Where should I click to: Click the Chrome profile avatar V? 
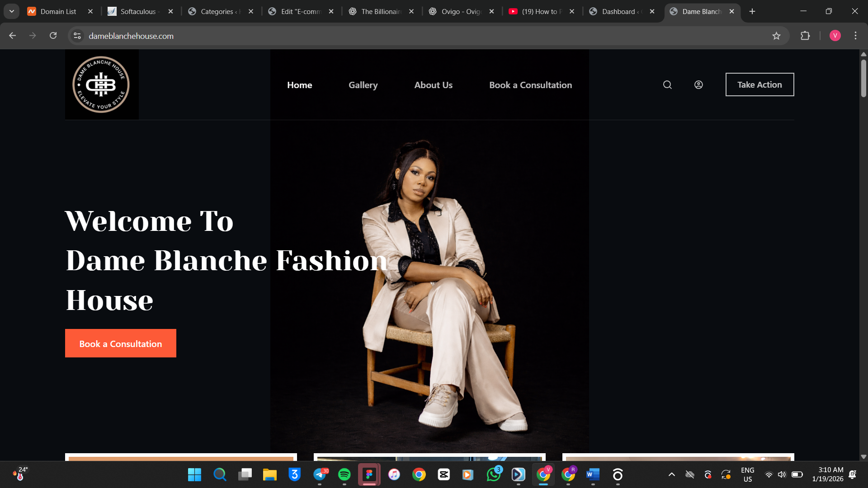coord(835,36)
